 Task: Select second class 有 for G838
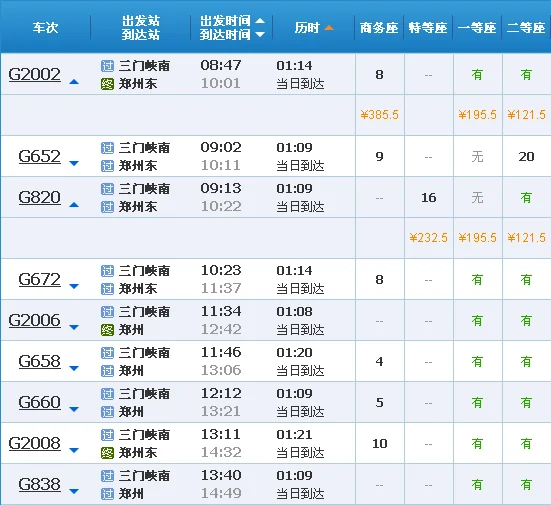pos(526,484)
